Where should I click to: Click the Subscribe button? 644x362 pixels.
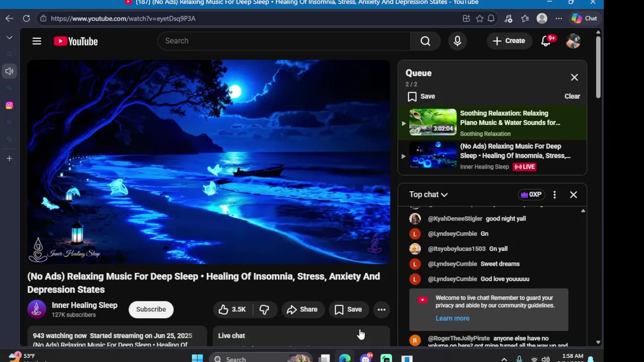click(x=151, y=309)
